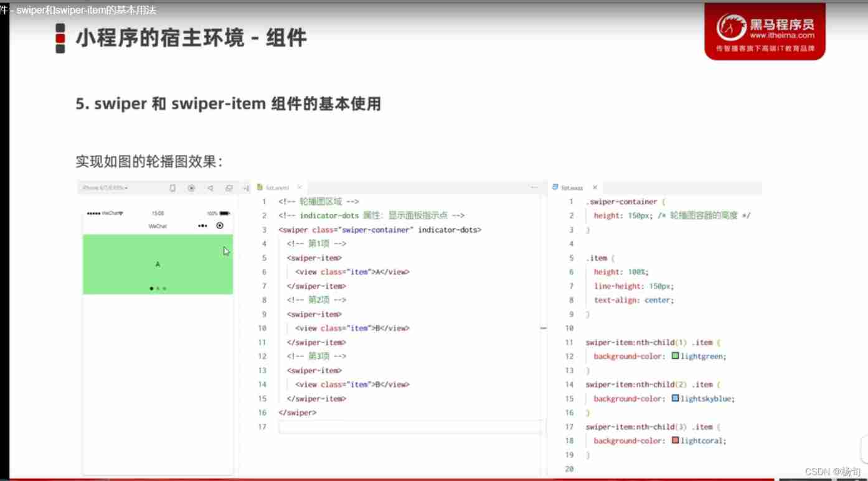Click the view class="item" A line
Viewport: 868px width, 481px height.
click(352, 272)
